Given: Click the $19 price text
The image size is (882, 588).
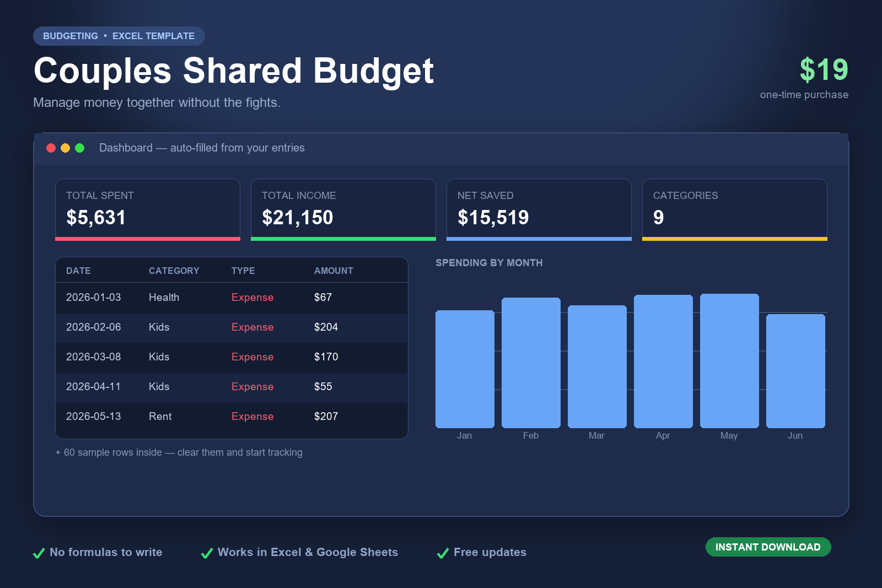Looking at the screenshot, I should pos(824,70).
